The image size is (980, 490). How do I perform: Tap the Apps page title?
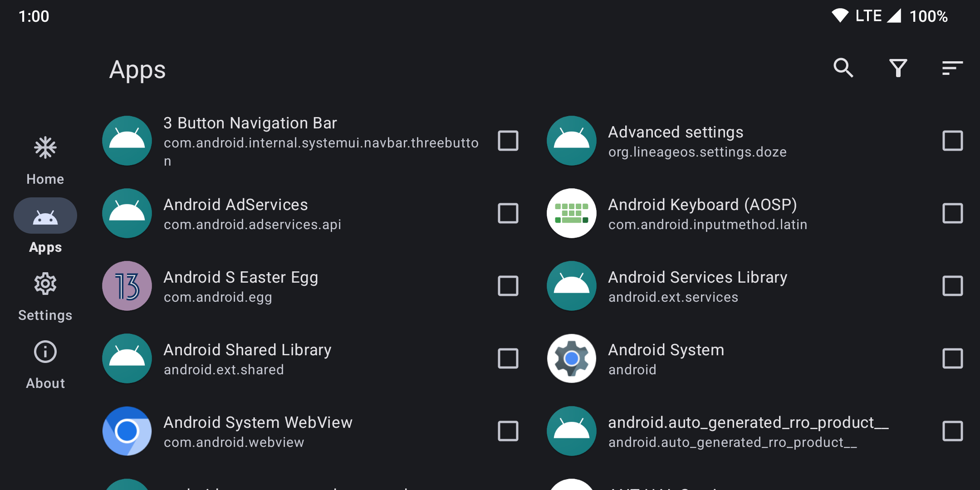tap(137, 70)
